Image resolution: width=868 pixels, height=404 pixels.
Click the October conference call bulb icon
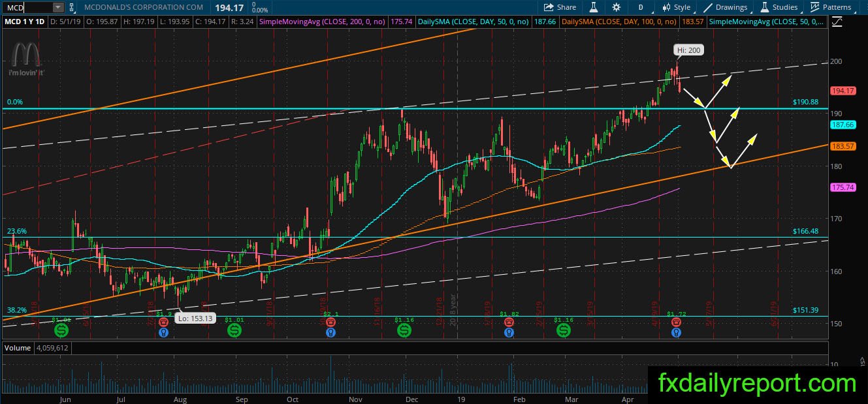tap(331, 332)
